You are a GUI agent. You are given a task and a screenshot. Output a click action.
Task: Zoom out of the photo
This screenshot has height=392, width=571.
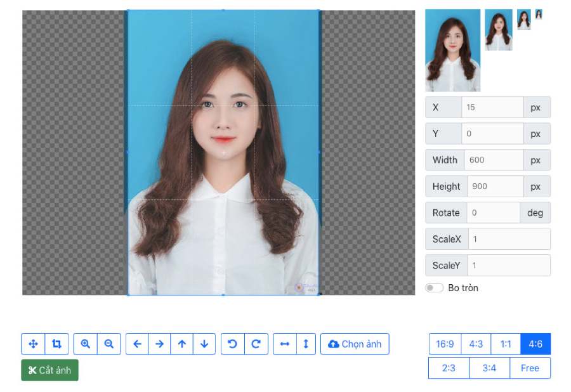pyautogui.click(x=108, y=344)
